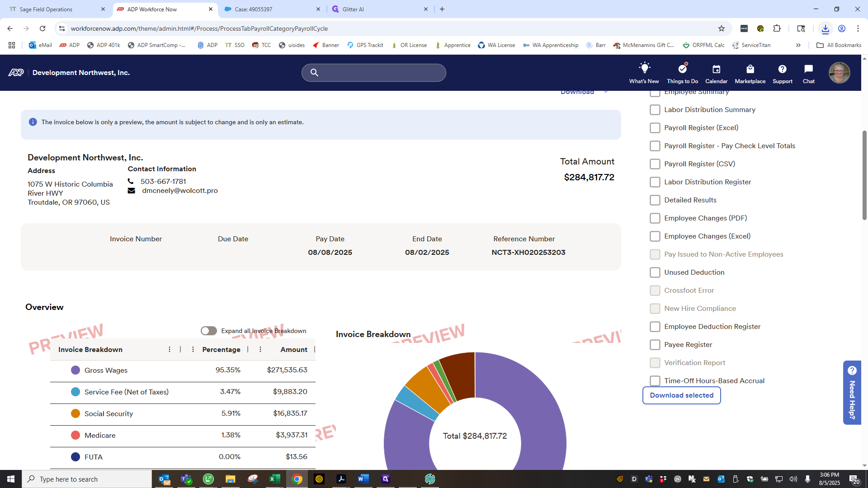The image size is (868, 488).
Task: Open Percentage column menu dots
Action: tap(193, 349)
